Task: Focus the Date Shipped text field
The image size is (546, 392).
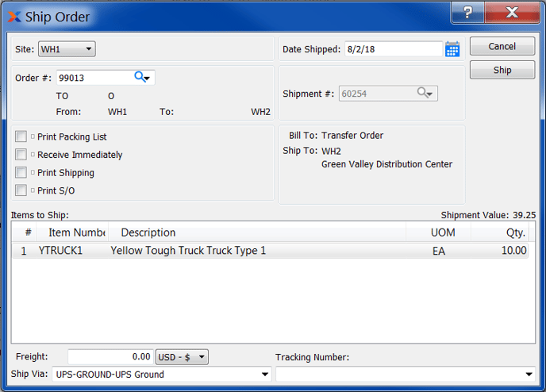Action: pos(393,49)
